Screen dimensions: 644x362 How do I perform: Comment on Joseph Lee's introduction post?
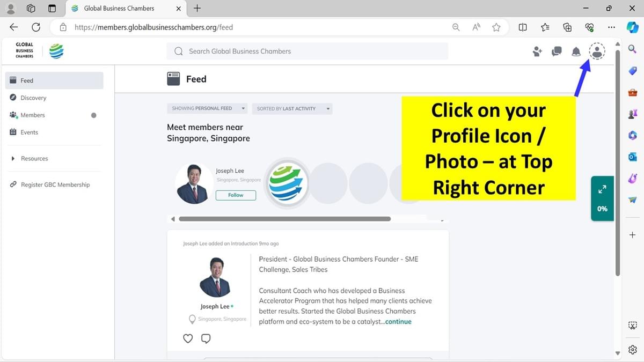pos(206,338)
